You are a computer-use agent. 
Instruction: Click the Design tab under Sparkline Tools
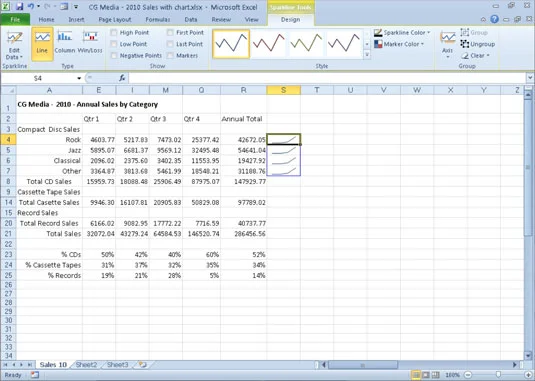pyautogui.click(x=291, y=20)
